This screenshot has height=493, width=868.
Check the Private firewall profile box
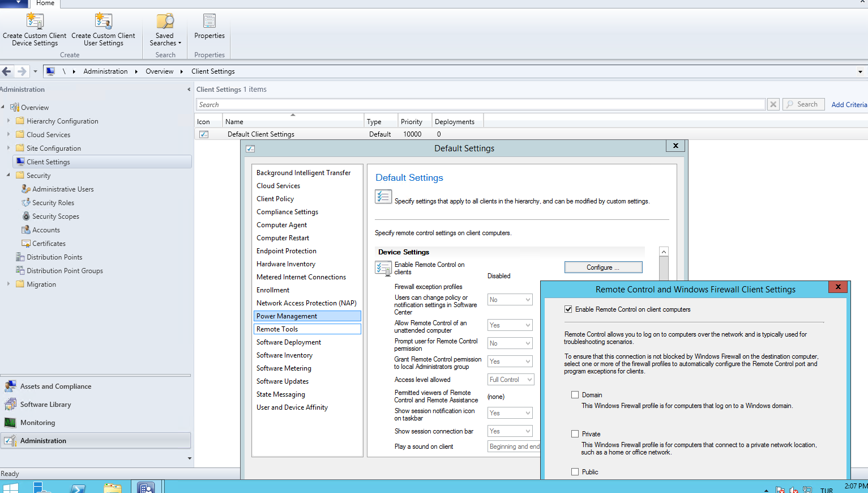click(x=575, y=434)
